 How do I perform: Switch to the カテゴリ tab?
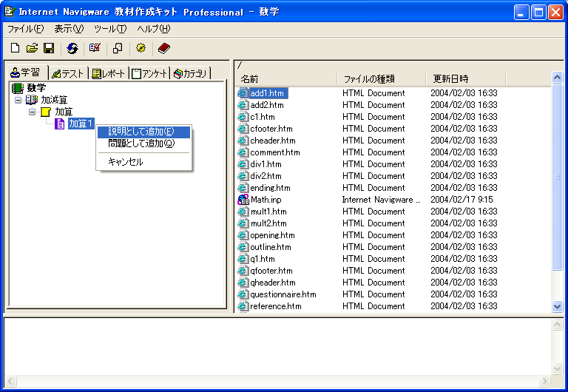(191, 73)
